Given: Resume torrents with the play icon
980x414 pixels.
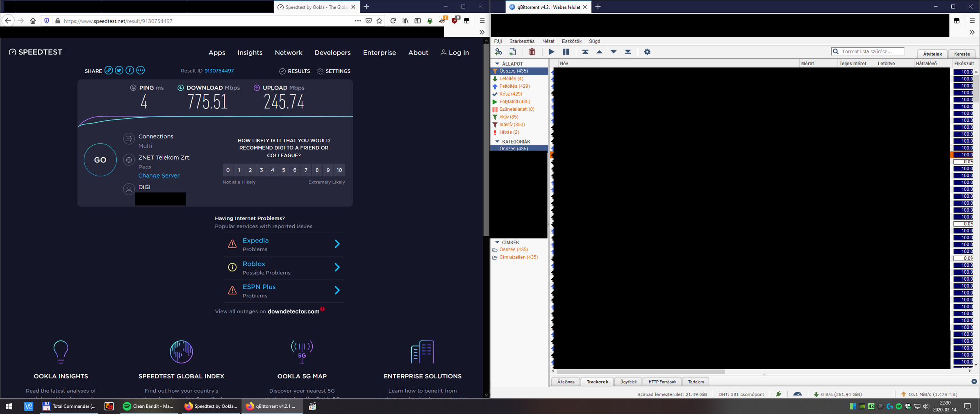Looking at the screenshot, I should click(x=551, y=52).
